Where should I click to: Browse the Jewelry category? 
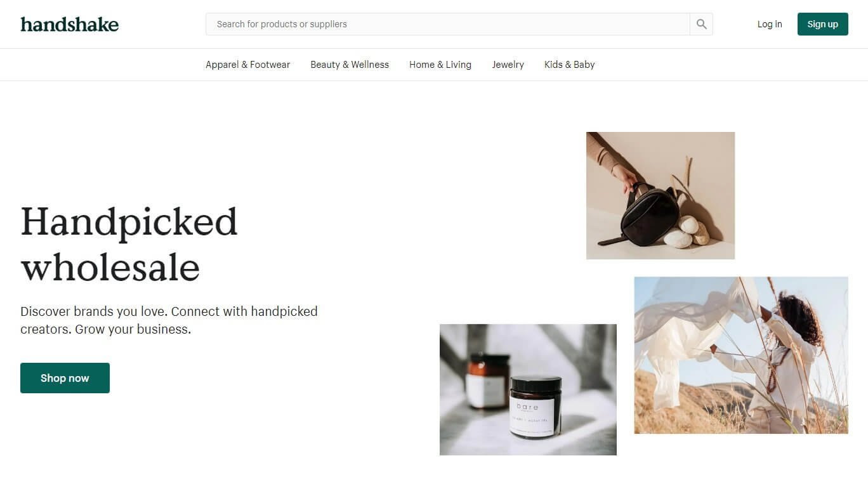tap(508, 65)
